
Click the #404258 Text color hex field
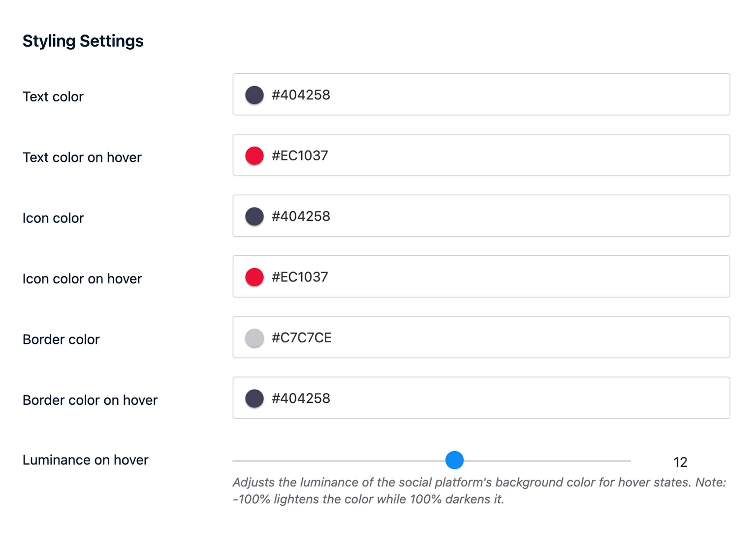click(443, 94)
